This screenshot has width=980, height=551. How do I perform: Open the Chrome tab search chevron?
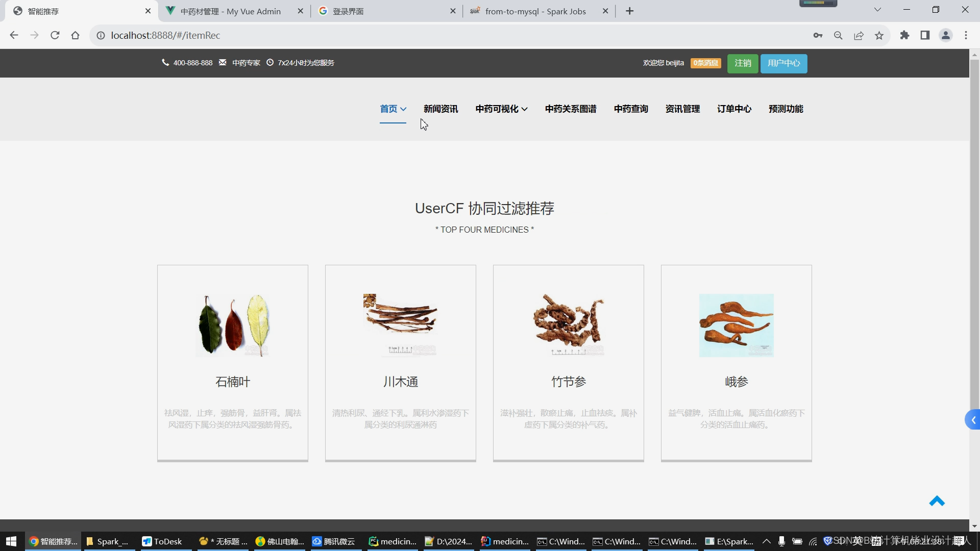(877, 10)
